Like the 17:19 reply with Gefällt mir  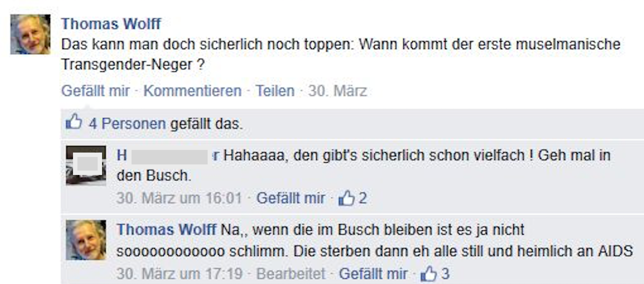[373, 274]
